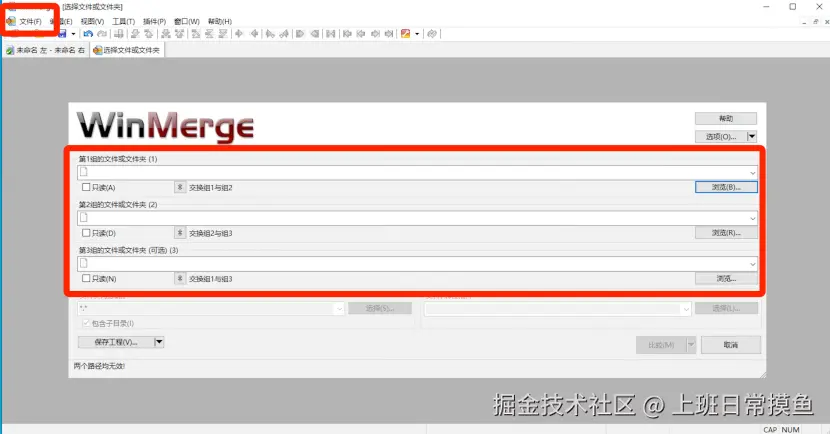Image resolution: width=830 pixels, height=434 pixels.
Task: Click the All Right toolbar icon
Action: pyautogui.click(x=300, y=34)
